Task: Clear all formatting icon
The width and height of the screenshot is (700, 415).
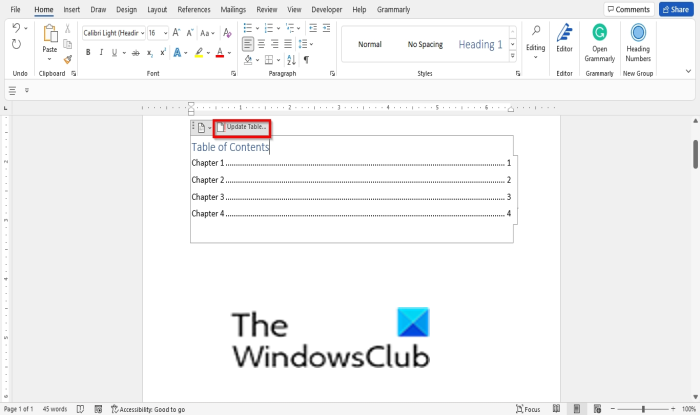Action: pyautogui.click(x=227, y=33)
